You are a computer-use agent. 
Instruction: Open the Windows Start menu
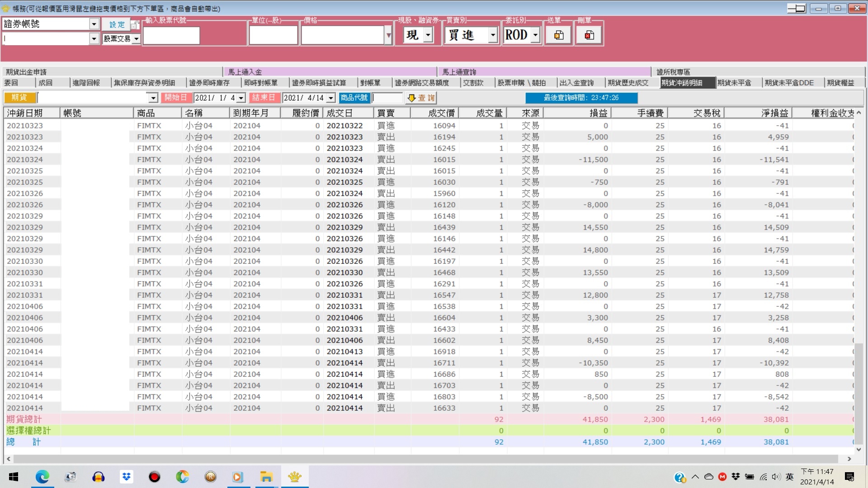click(14, 477)
